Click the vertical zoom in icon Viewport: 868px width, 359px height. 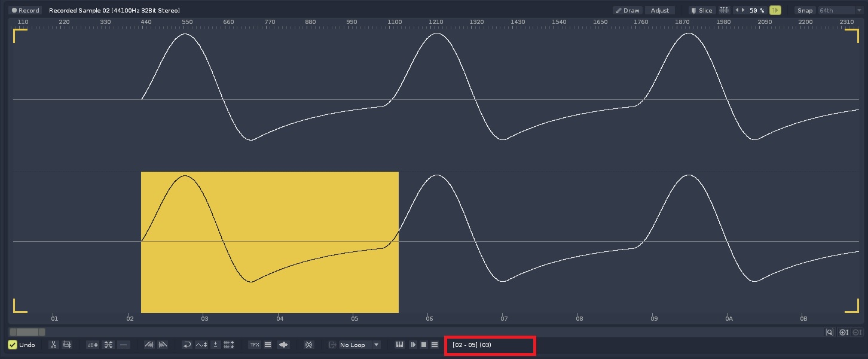843,332
